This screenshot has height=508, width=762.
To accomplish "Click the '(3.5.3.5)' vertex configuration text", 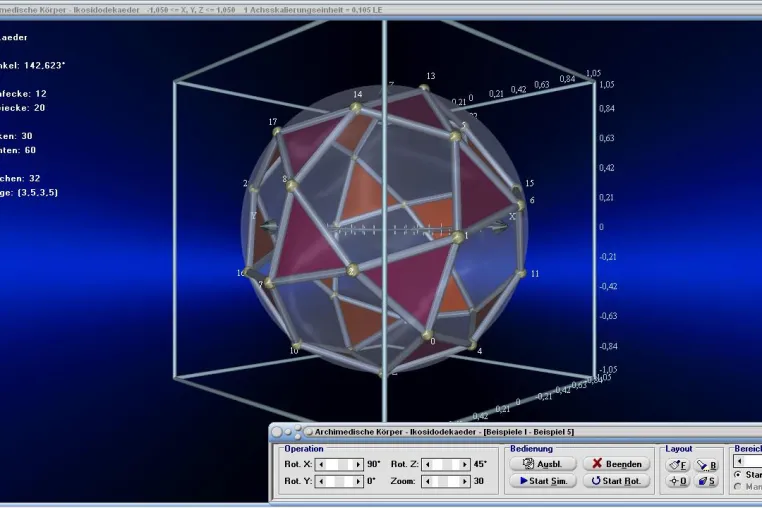I will click(x=37, y=193).
